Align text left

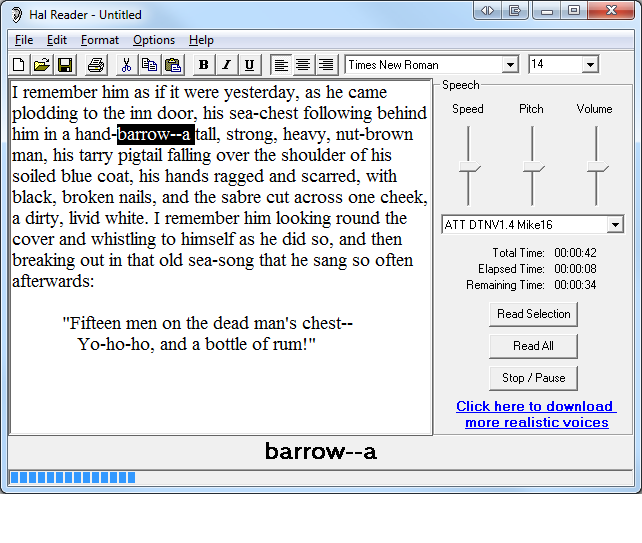[x=281, y=65]
